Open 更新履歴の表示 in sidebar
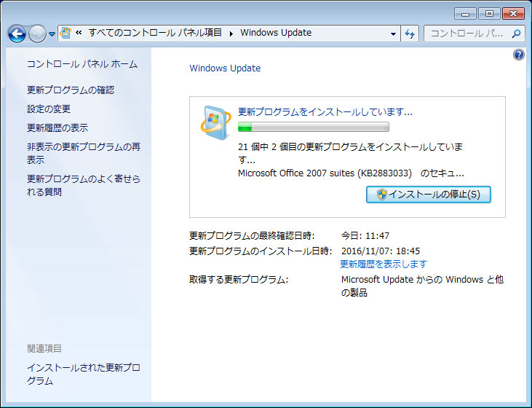The width and height of the screenshot is (532, 408). (57, 128)
